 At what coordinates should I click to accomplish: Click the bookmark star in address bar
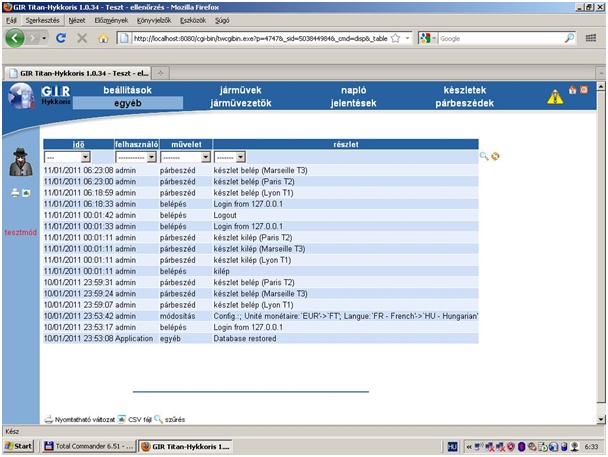(395, 38)
